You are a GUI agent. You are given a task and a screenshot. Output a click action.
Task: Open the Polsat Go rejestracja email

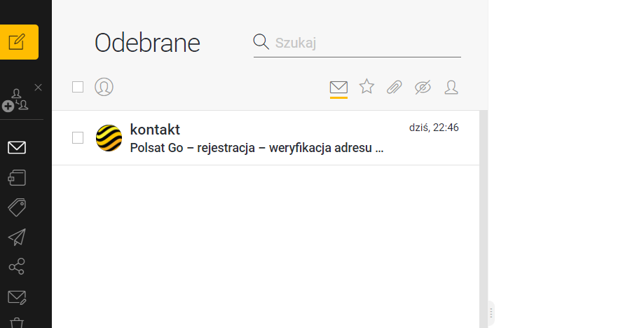(266, 138)
